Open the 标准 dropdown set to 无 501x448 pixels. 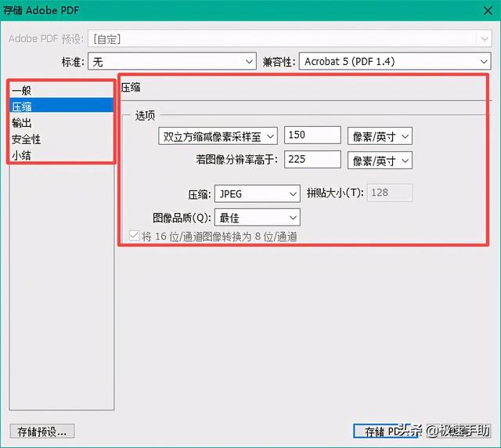(172, 61)
